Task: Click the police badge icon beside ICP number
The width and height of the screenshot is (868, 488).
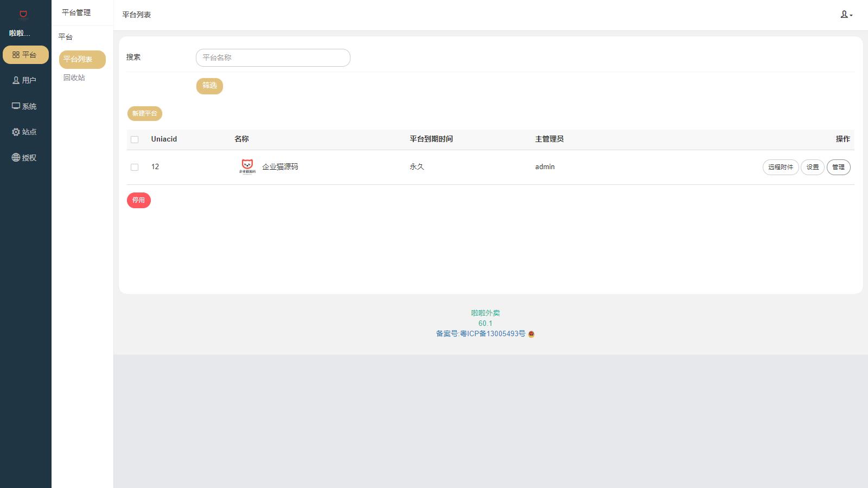Action: tap(531, 334)
